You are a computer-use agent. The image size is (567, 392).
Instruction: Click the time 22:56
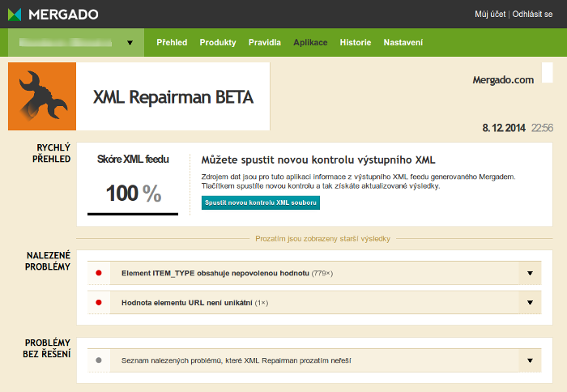[x=542, y=128]
